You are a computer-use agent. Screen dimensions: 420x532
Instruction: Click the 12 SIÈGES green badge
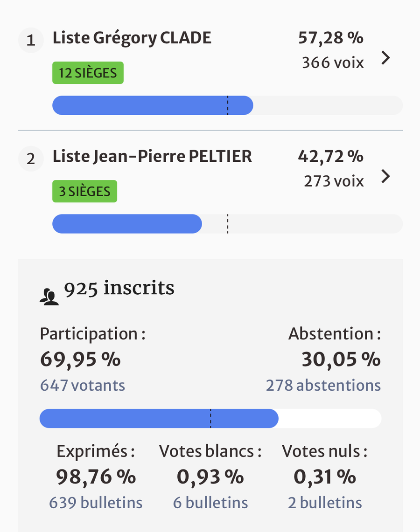coord(88,73)
